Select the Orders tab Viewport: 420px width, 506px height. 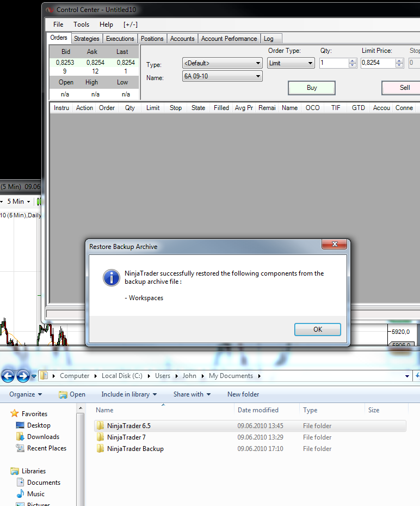tap(59, 38)
